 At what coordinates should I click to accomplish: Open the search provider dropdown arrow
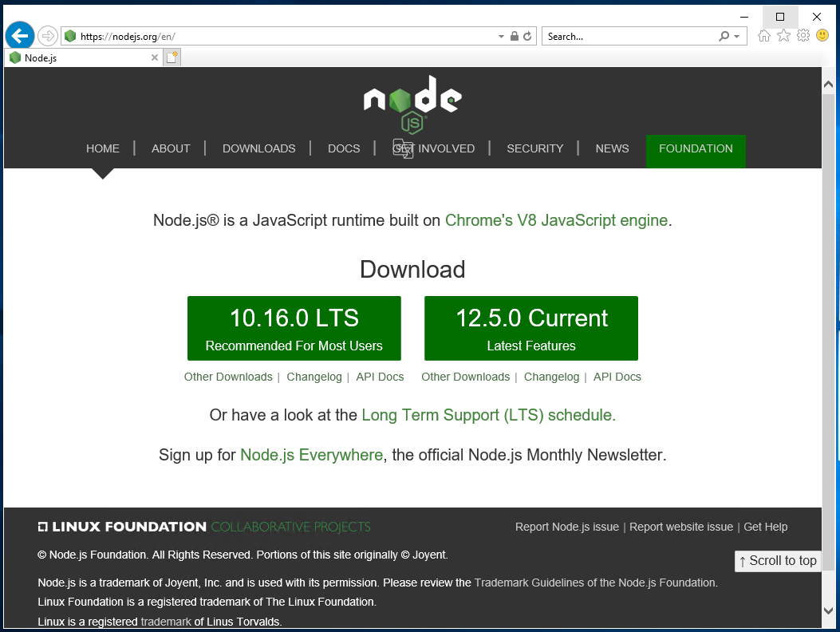coord(737,37)
